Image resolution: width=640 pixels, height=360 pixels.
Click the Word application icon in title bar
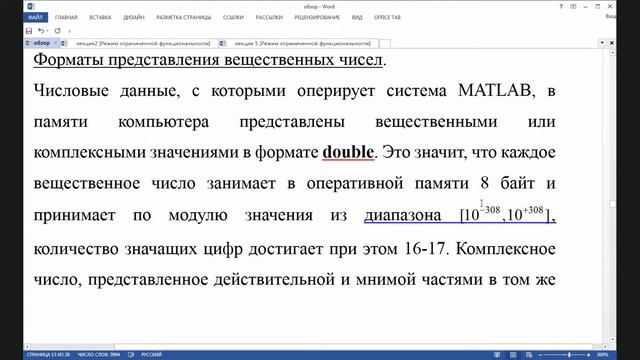[x=31, y=7]
